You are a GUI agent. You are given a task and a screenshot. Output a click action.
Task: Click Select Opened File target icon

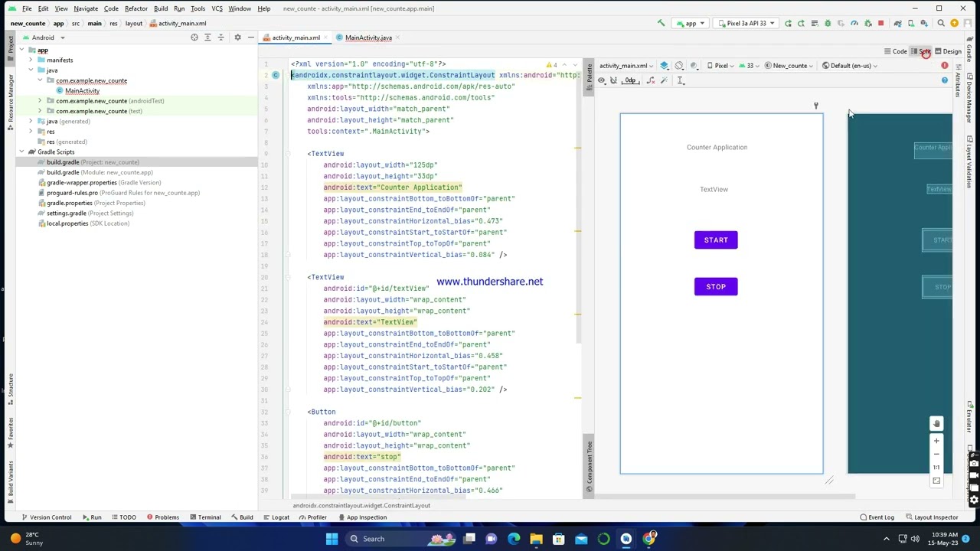(194, 37)
